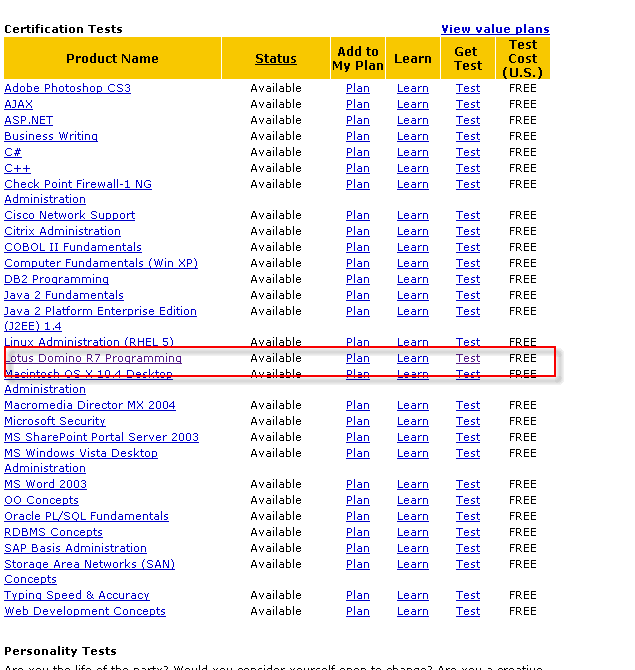Viewport: 635px width, 670px height.
Task: Click Learn link for C#
Action: tap(412, 152)
